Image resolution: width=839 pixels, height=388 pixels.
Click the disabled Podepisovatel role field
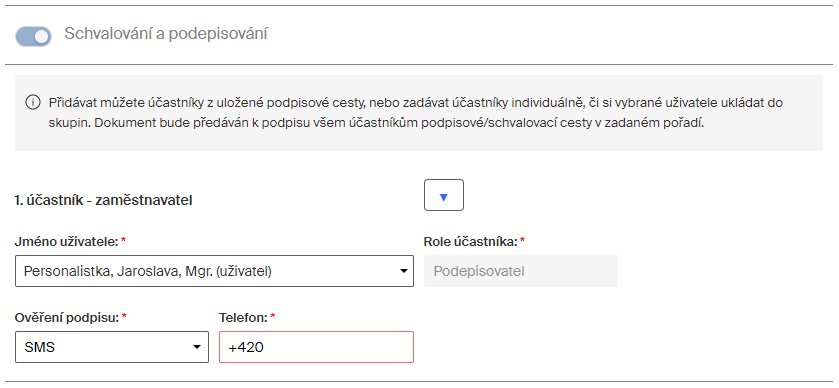(521, 271)
